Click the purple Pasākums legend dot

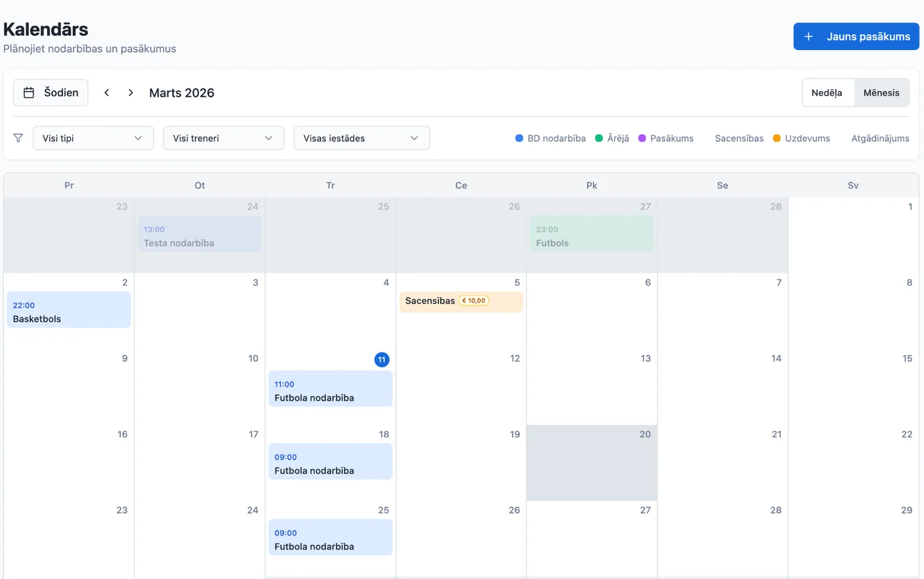pyautogui.click(x=642, y=138)
